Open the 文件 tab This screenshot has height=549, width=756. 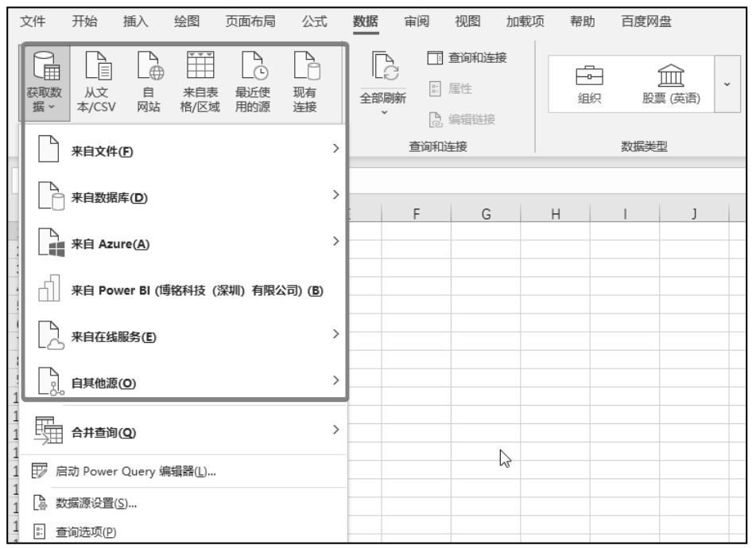(33, 21)
